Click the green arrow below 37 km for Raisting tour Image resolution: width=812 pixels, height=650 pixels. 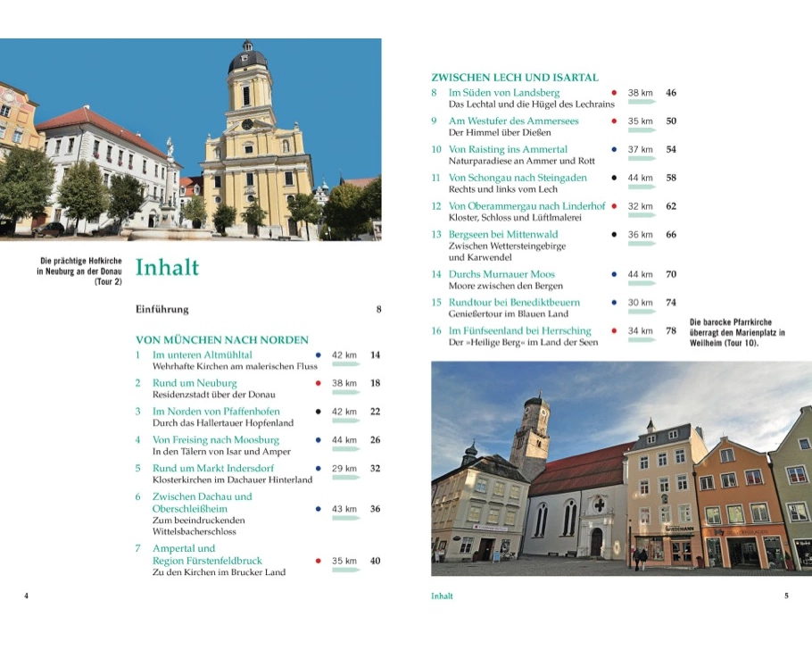(x=641, y=158)
